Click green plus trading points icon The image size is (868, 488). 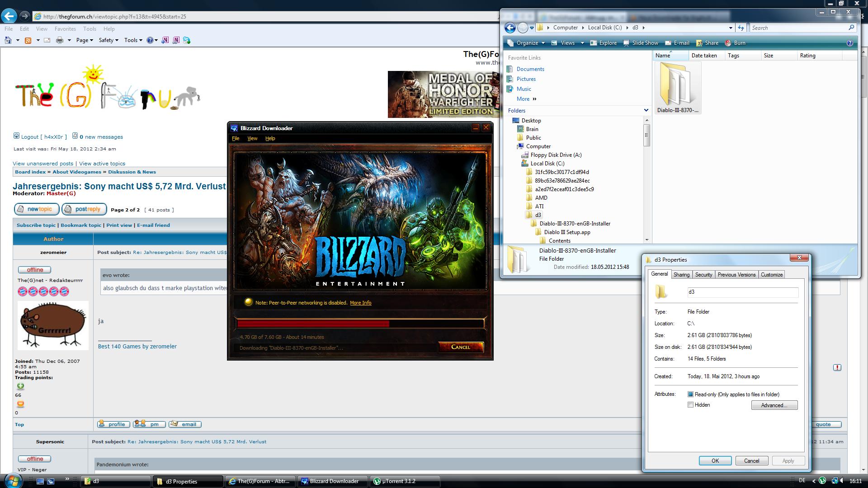coord(20,386)
